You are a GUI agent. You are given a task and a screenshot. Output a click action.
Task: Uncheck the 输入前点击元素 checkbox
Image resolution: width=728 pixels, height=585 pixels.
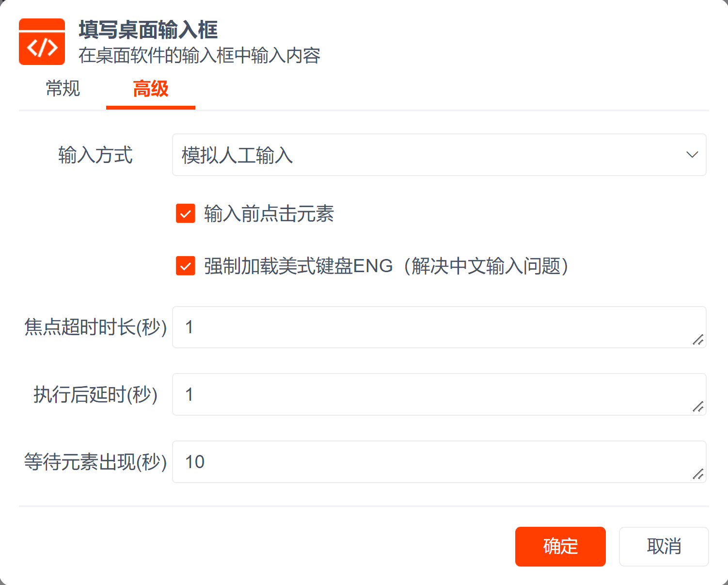pos(186,213)
